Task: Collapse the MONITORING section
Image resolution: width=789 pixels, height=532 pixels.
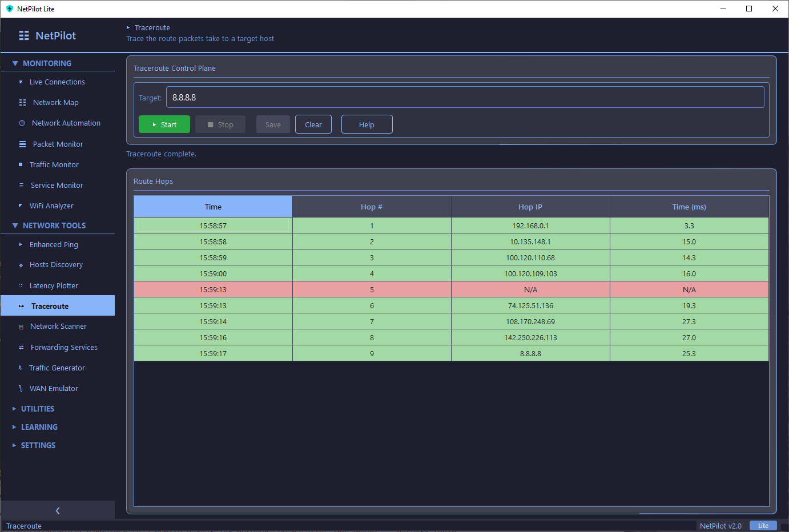Action: coord(15,63)
